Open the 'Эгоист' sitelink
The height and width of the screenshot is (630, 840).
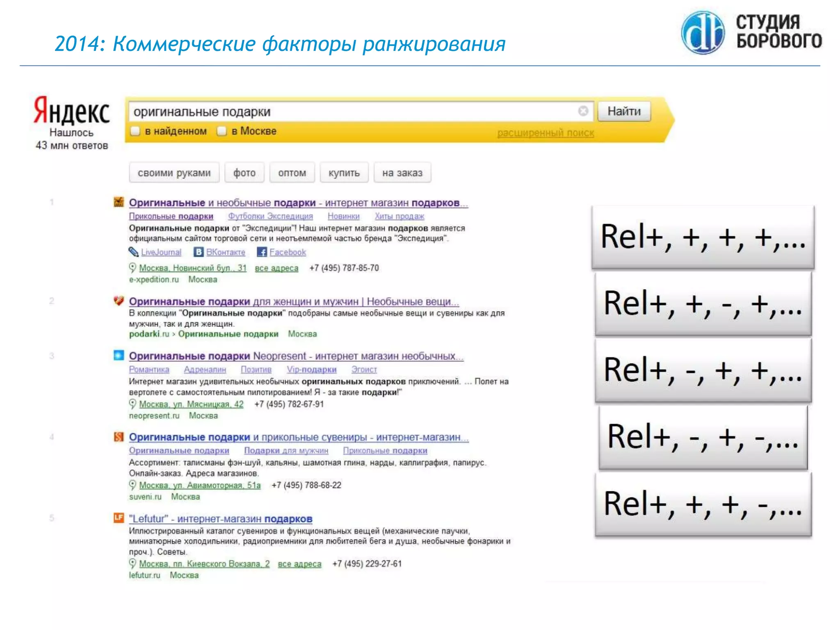click(x=364, y=370)
